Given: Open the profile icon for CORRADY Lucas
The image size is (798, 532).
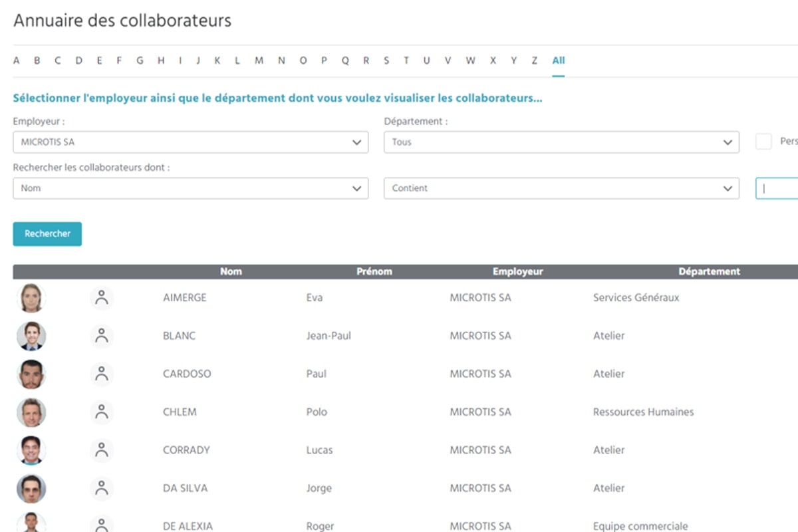Looking at the screenshot, I should [x=102, y=450].
